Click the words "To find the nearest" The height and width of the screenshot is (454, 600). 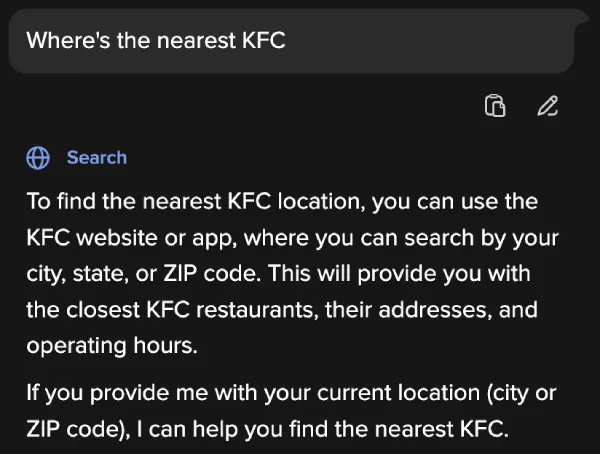tap(124, 201)
